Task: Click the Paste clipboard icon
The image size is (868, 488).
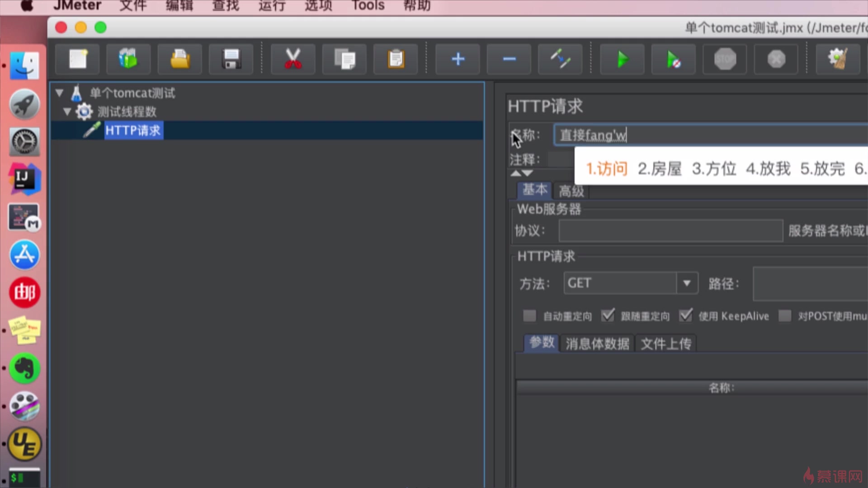Action: point(396,59)
